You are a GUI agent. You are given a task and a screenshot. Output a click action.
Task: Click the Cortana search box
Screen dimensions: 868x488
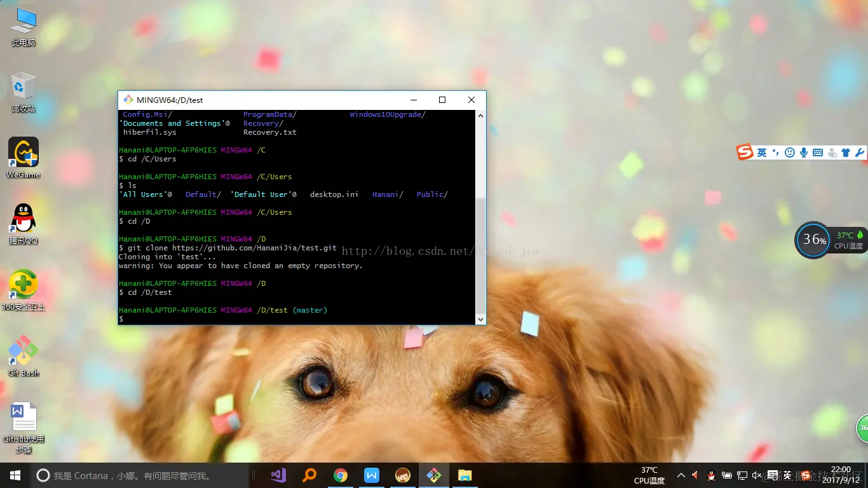click(x=140, y=475)
